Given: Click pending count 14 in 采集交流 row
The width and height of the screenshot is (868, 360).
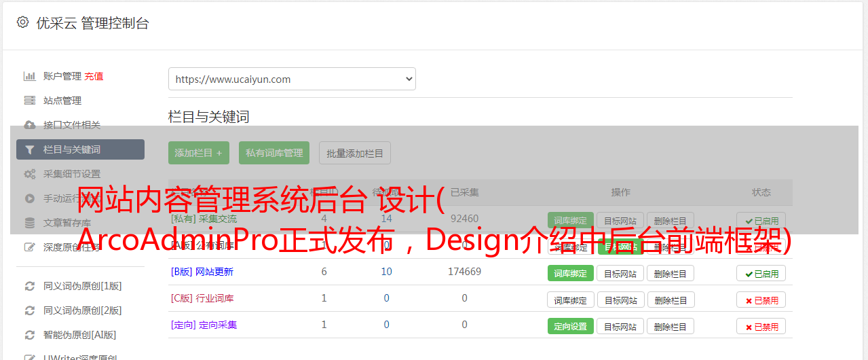Looking at the screenshot, I should point(386,219).
